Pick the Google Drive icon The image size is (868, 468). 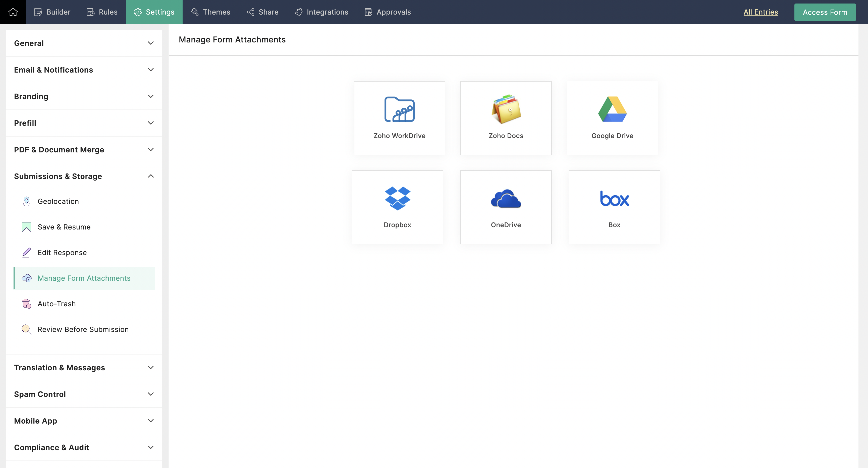coord(612,109)
